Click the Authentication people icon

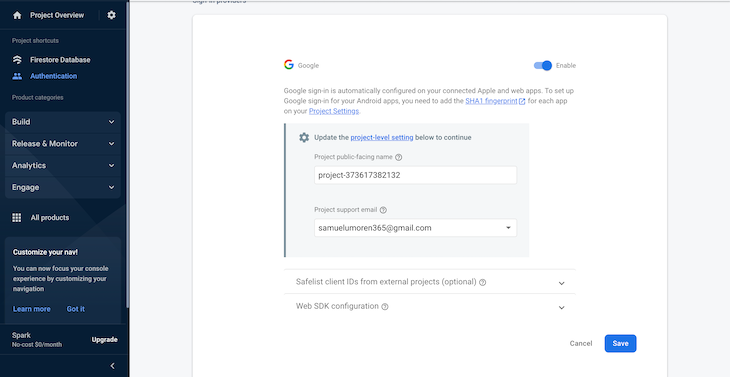(x=17, y=76)
